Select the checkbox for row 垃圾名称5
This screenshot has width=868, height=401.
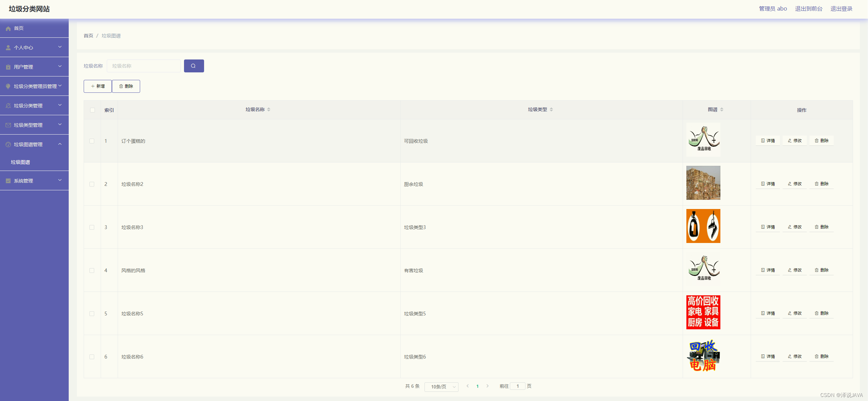(x=92, y=314)
